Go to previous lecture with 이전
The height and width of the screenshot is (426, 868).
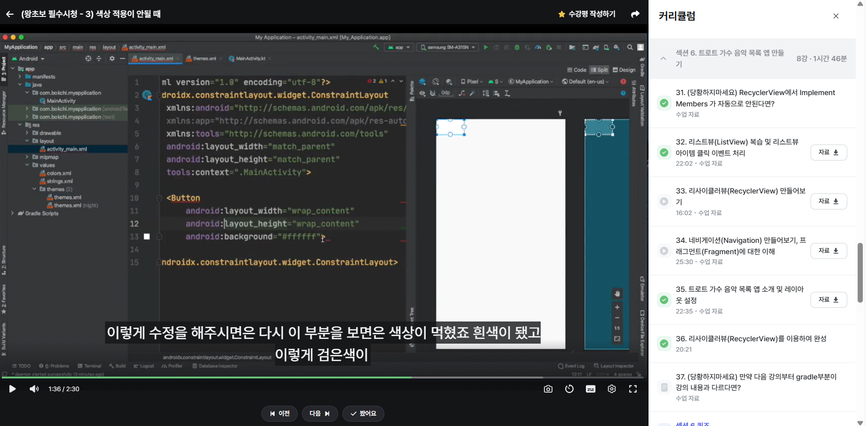[279, 413]
